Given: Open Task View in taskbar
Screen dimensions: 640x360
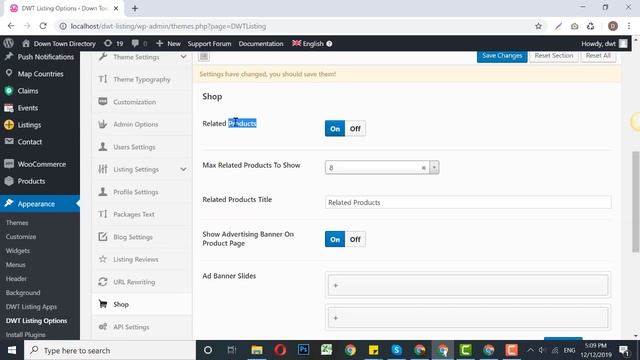Looking at the screenshot, I should (x=231, y=350).
